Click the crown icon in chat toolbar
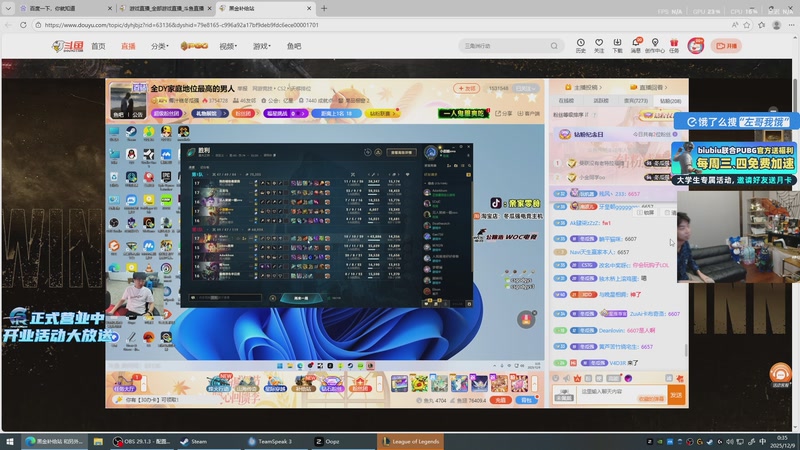Image resolution: width=800 pixels, height=450 pixels. (x=577, y=378)
